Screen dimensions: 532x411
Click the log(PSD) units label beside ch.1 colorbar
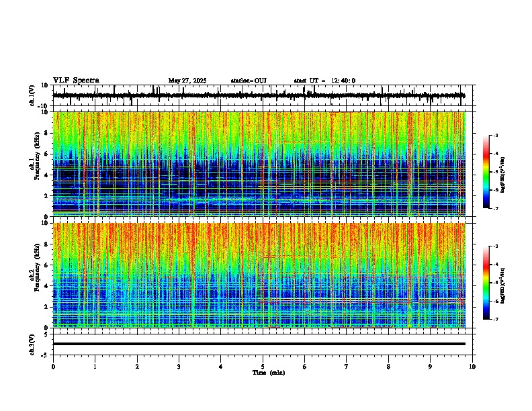(x=503, y=175)
